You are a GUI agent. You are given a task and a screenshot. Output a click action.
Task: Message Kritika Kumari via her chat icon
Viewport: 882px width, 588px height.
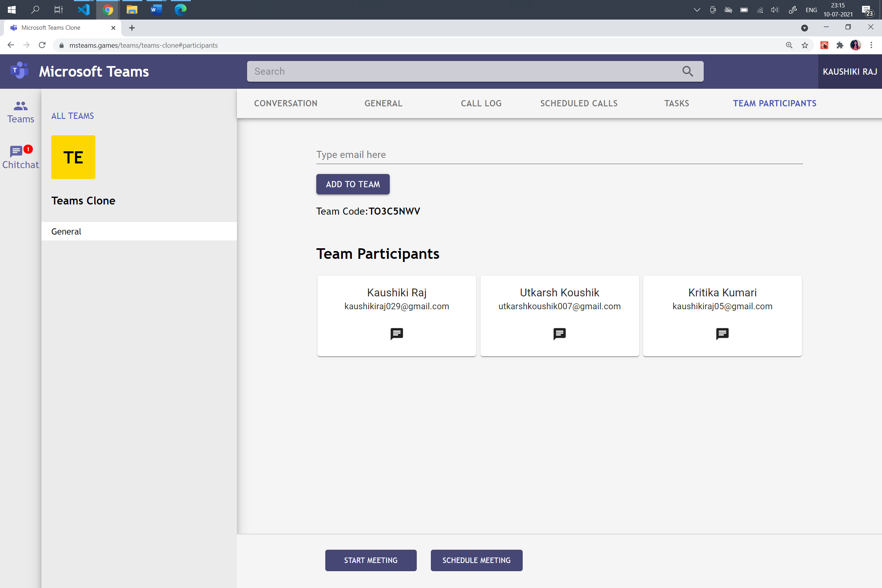pyautogui.click(x=722, y=333)
